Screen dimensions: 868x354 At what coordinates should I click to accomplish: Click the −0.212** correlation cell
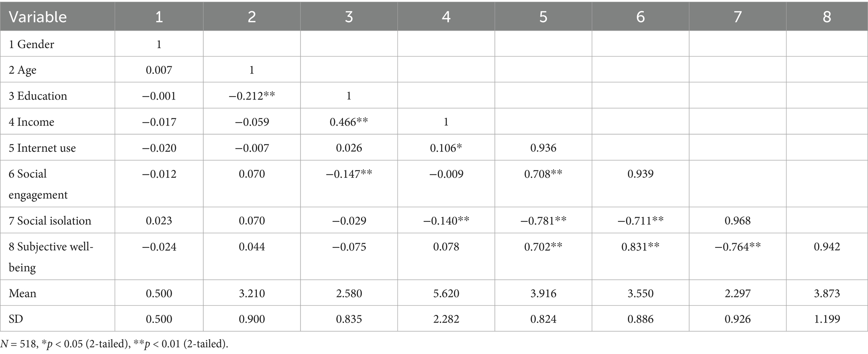(x=252, y=96)
